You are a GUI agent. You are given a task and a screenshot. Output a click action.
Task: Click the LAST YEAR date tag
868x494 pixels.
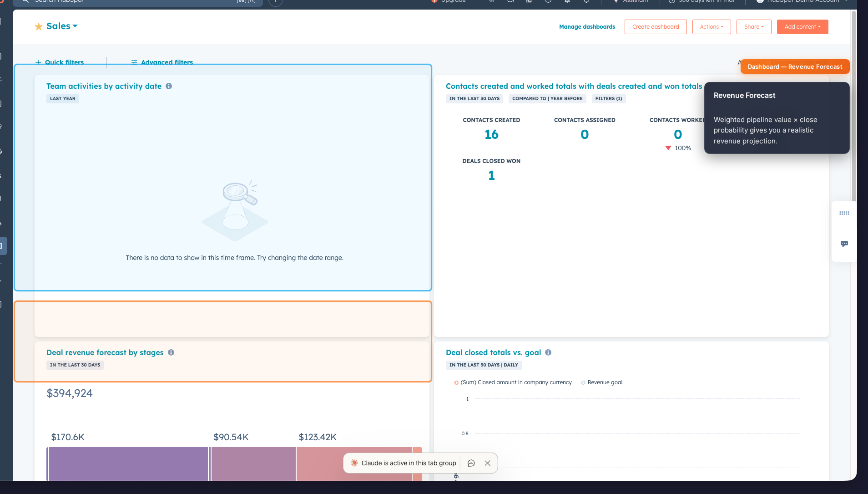(63, 99)
